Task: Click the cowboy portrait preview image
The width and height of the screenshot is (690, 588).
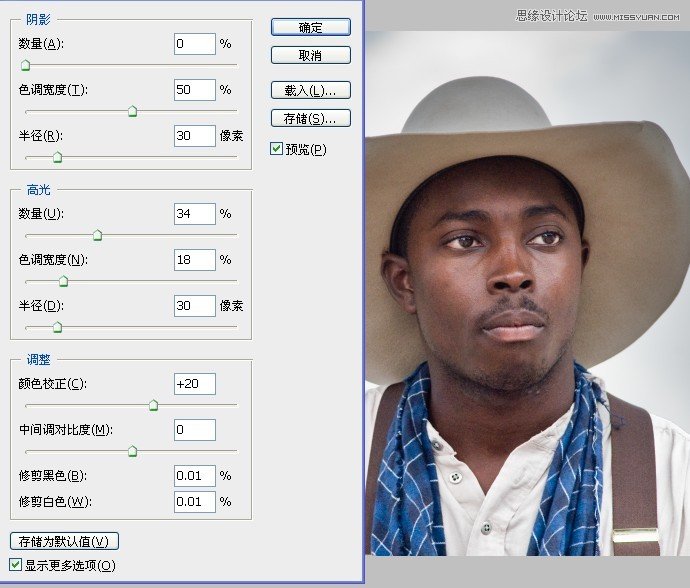Action: [528, 293]
